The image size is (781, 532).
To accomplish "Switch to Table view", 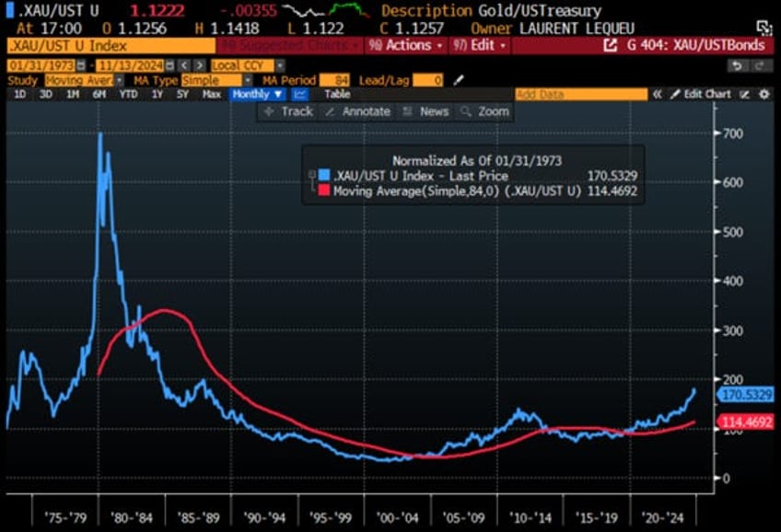I will (337, 94).
